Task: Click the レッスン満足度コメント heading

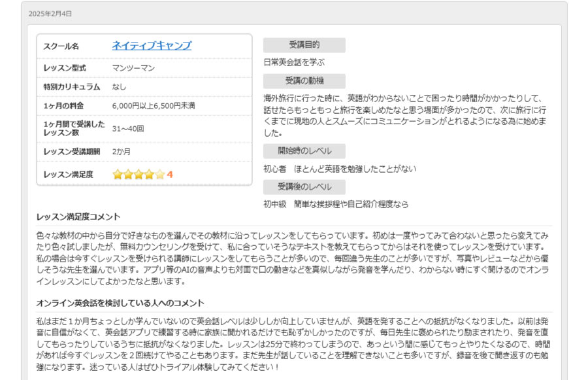Action: pyautogui.click(x=78, y=217)
